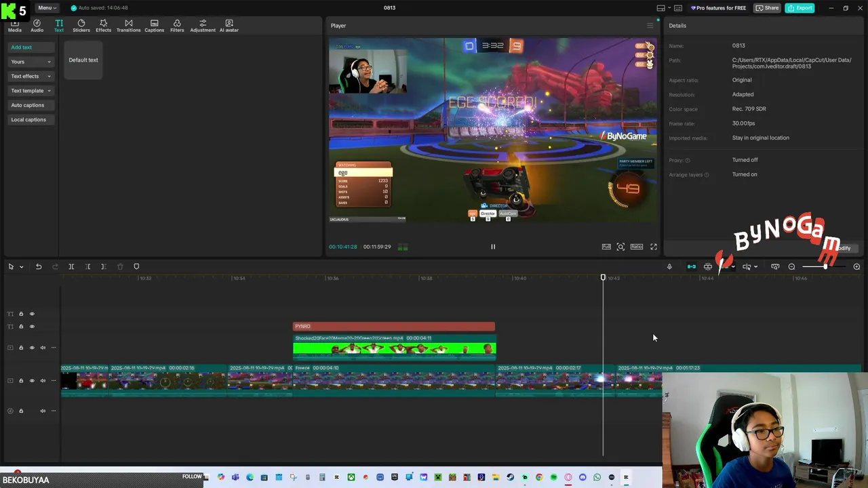Click the Delete right trim icon
Screen dimensions: 868x488
point(104,266)
